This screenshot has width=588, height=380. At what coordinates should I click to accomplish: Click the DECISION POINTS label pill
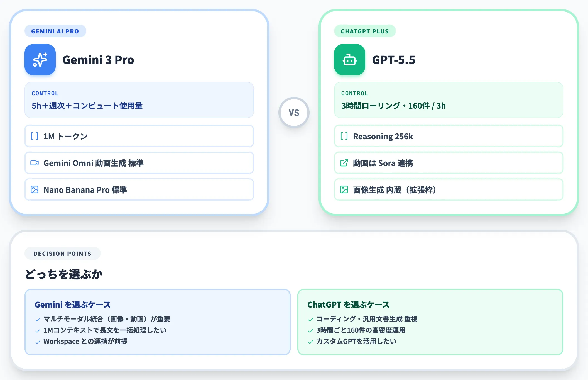[62, 254]
